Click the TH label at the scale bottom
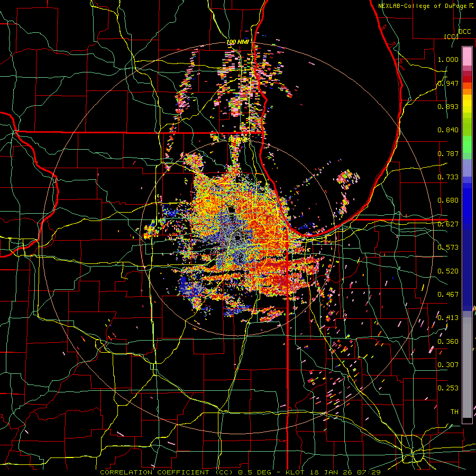 [x=454, y=412]
